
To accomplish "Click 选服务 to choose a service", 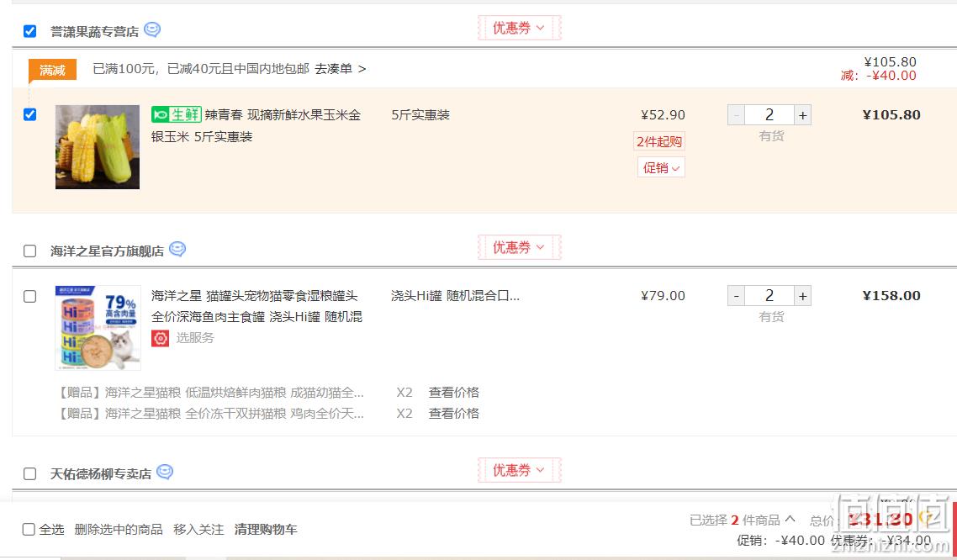I will coord(195,338).
